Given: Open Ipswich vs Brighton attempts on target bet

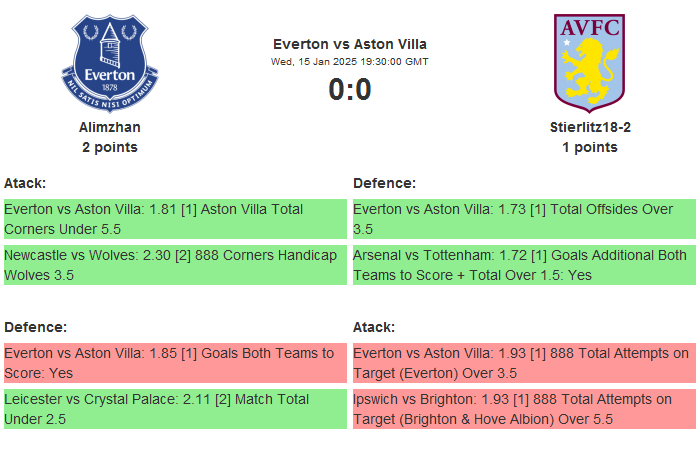Looking at the screenshot, I should coord(524,409).
